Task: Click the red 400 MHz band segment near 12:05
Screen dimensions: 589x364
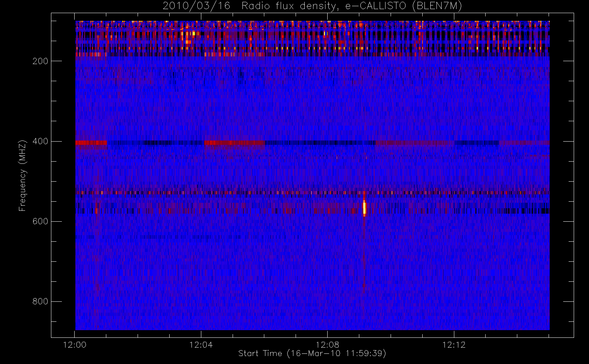Action: click(x=234, y=143)
